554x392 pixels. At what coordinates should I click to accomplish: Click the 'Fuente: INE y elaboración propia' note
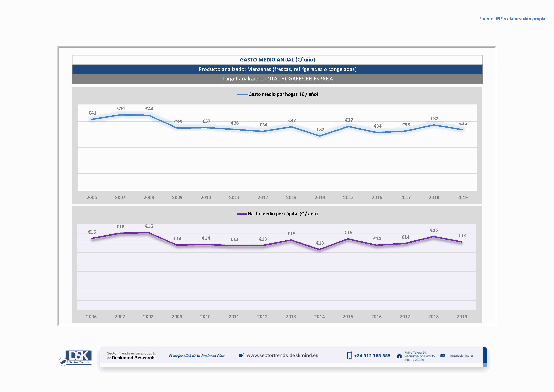[x=512, y=19]
